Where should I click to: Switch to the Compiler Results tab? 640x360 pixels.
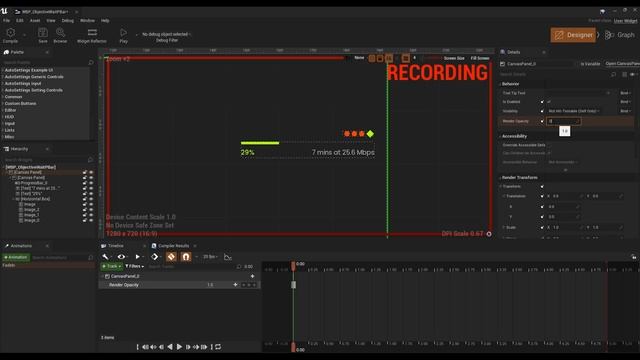pos(173,246)
